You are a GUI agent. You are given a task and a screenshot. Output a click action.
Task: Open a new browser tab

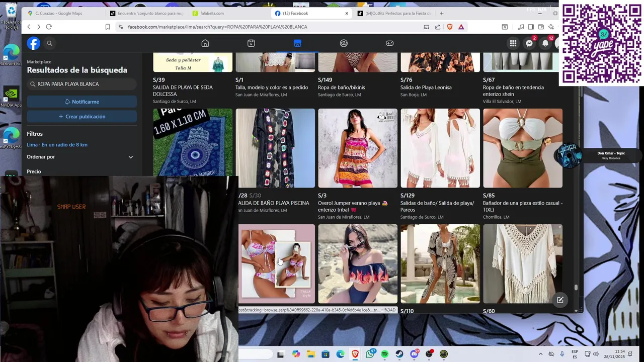tap(441, 13)
